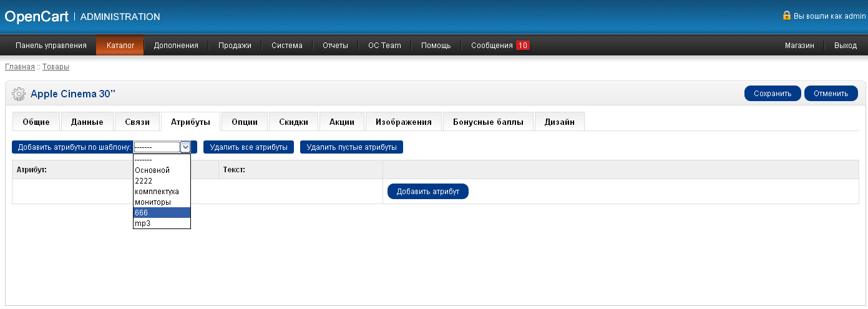This screenshot has width=868, height=309.
Task: Choose Основной from the template list
Action: point(162,170)
